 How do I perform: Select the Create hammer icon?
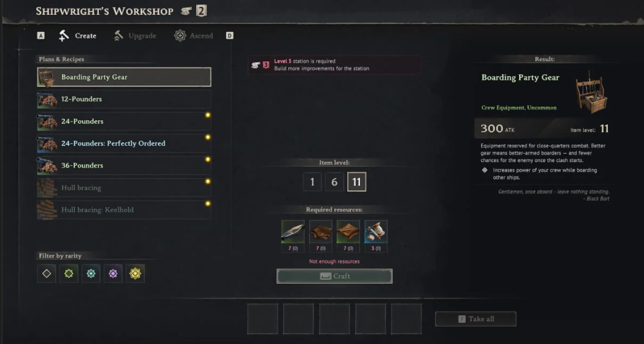[x=64, y=36]
